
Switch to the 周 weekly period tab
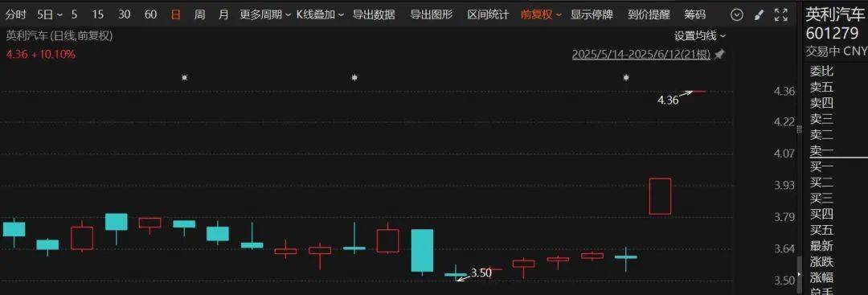click(200, 15)
